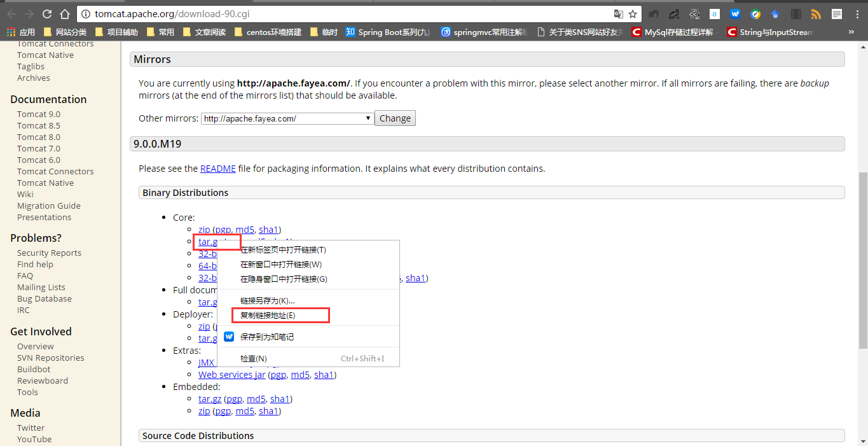Open the String与InputStream bookmark

pyautogui.click(x=770, y=32)
